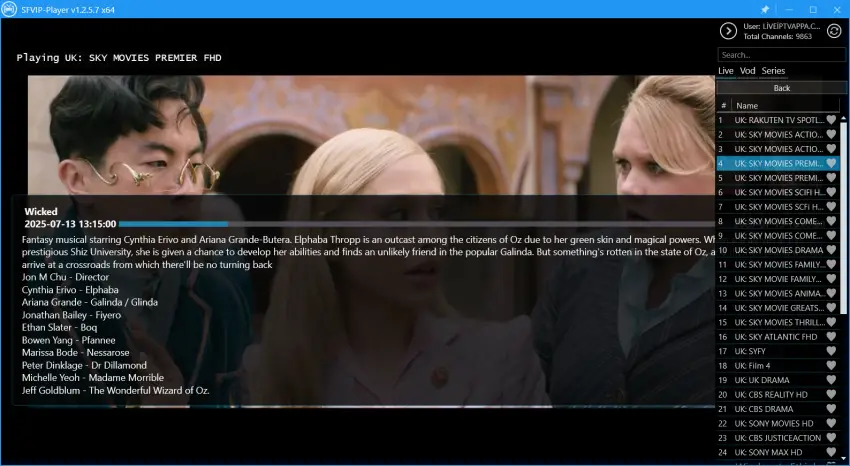Select channel UK: RAKUTEN TV SPOTL

point(778,120)
